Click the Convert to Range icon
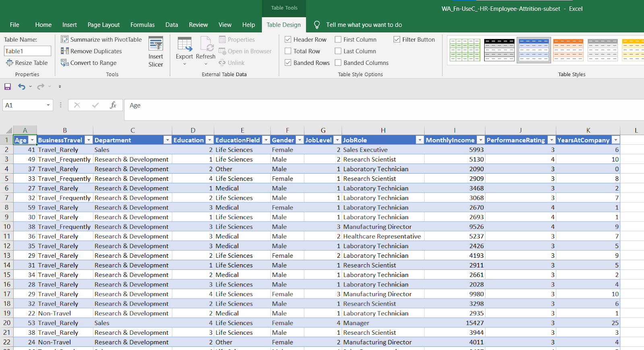 [x=65, y=63]
